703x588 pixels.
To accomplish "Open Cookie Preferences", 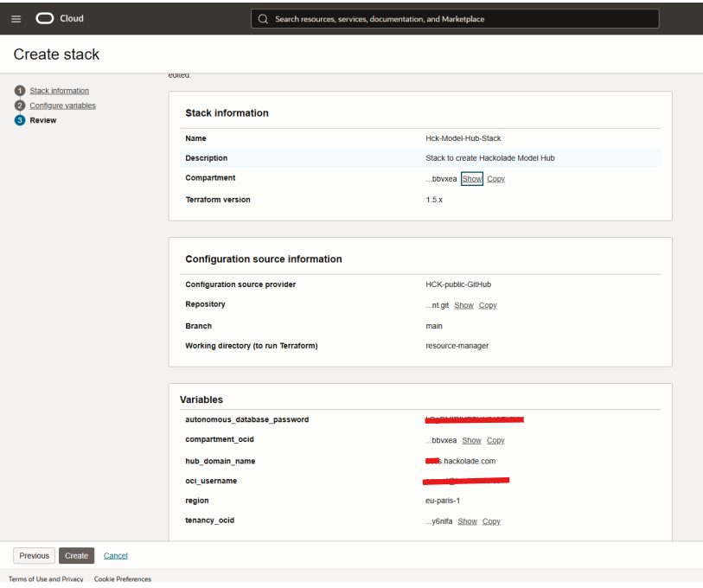I will (122, 578).
